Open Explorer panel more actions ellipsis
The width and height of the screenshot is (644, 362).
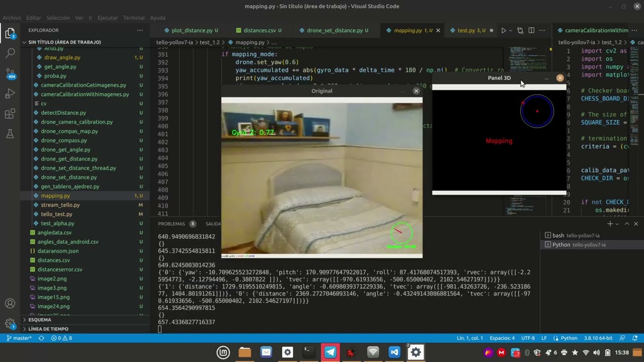pyautogui.click(x=140, y=30)
